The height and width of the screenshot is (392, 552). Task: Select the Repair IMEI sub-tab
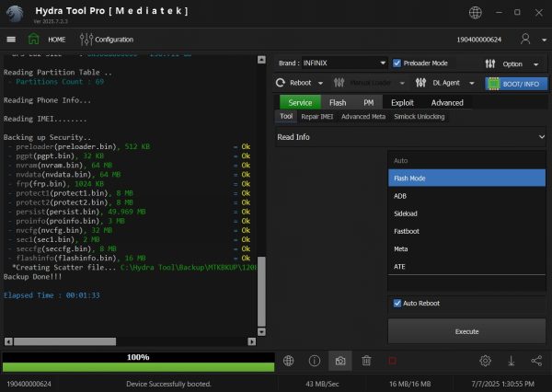[316, 117]
